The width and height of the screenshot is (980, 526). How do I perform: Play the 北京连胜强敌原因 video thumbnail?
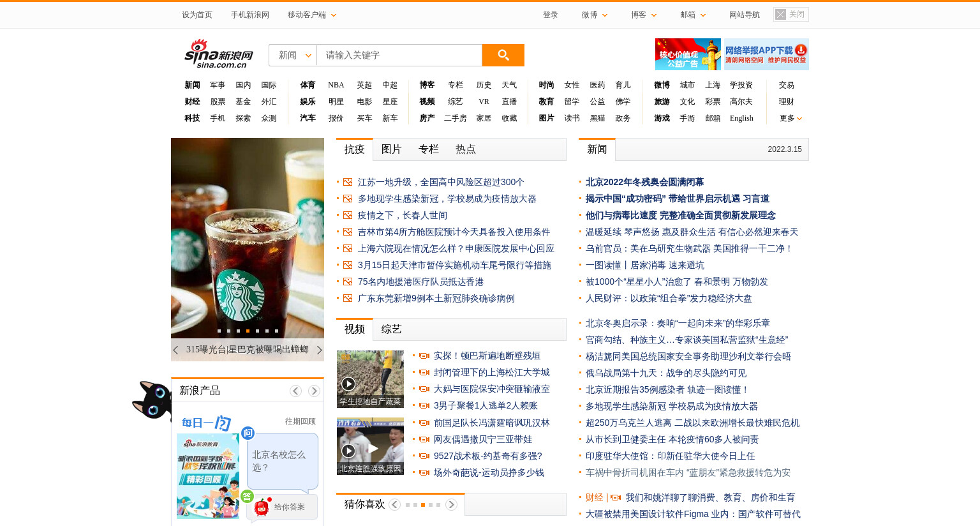(x=370, y=446)
